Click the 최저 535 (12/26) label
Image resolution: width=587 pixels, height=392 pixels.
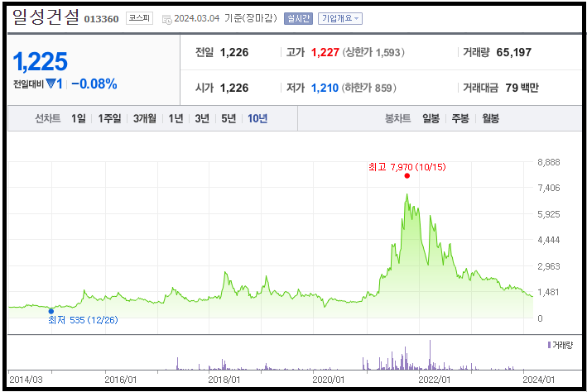point(83,320)
